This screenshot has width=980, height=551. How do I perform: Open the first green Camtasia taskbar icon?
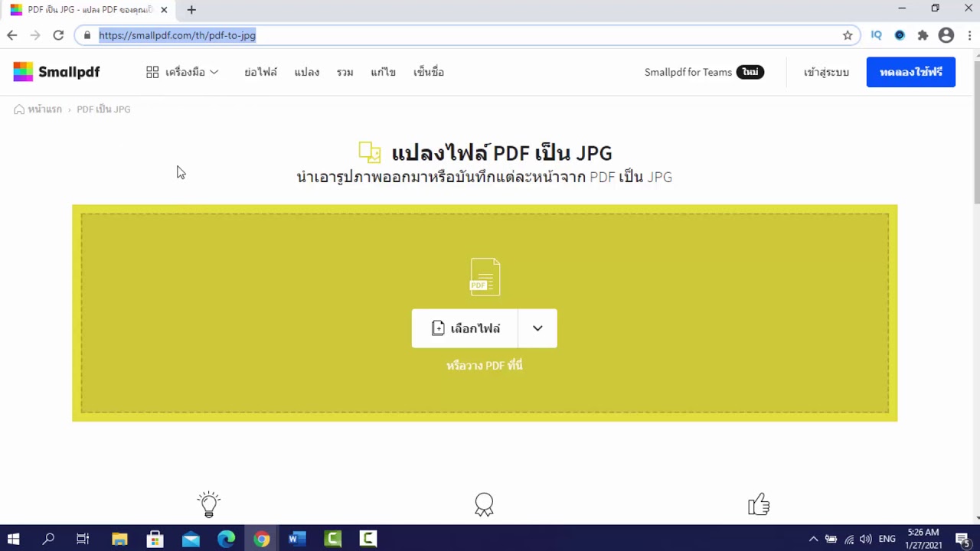pos(332,539)
